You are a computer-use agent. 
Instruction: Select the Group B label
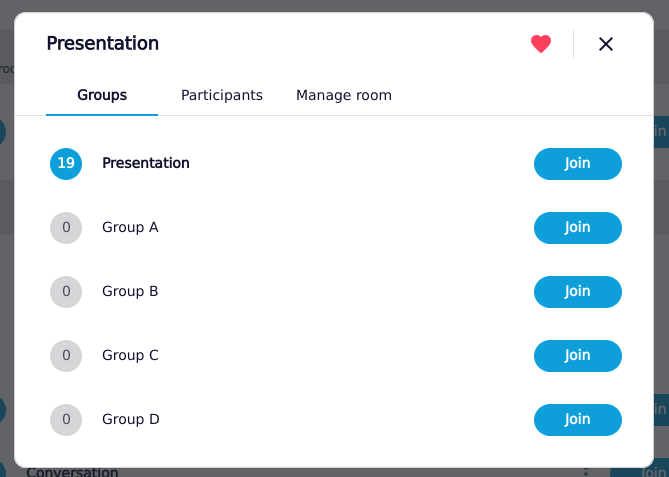click(x=130, y=292)
